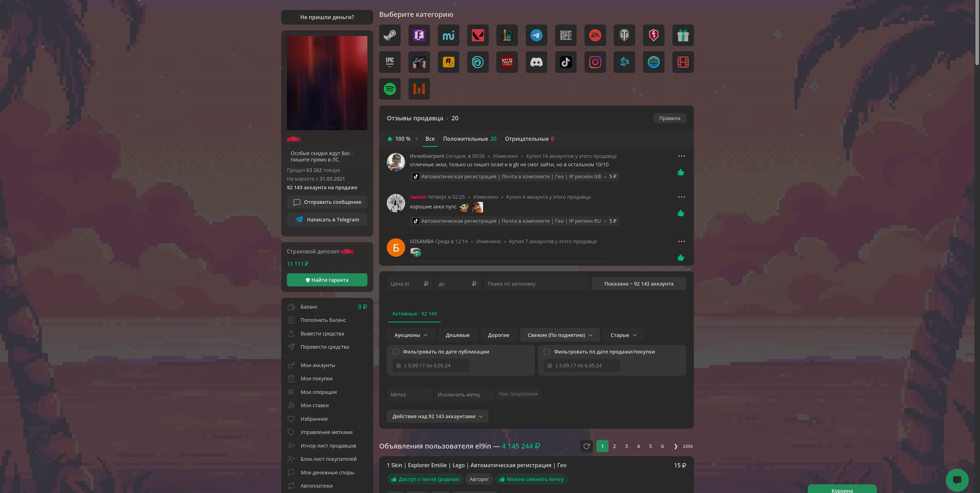Go to page 2 of listings
The image size is (980, 493).
(x=614, y=446)
